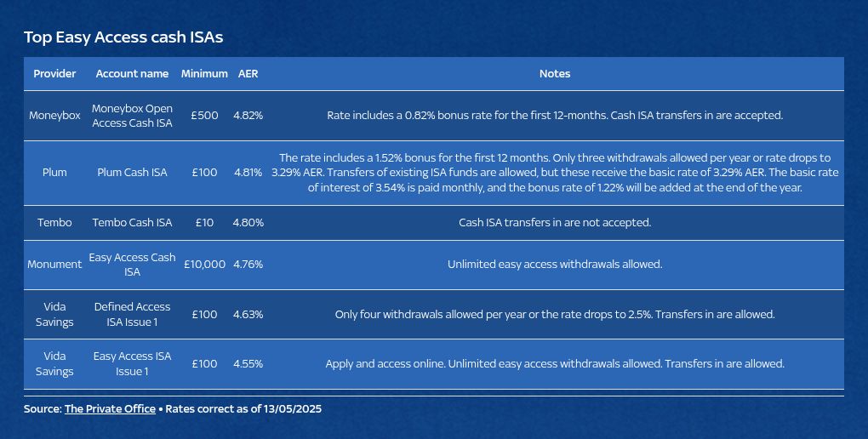Select the Tembo Cash ISA account name
The width and height of the screenshot is (868, 439).
(132, 223)
